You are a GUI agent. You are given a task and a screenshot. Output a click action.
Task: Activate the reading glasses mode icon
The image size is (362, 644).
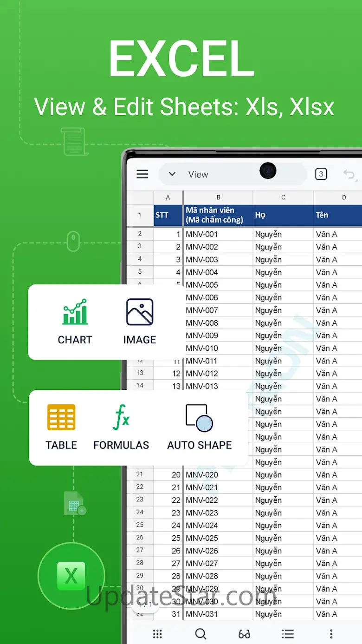click(244, 634)
